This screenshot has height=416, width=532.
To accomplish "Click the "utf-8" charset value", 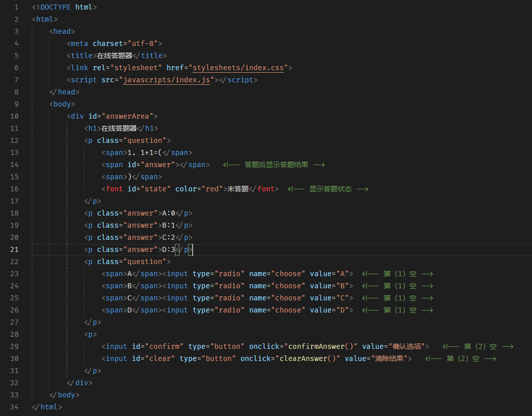I will (143, 43).
